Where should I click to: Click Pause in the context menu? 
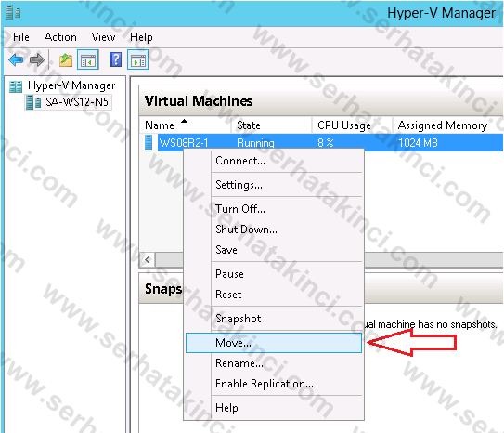pos(274,274)
